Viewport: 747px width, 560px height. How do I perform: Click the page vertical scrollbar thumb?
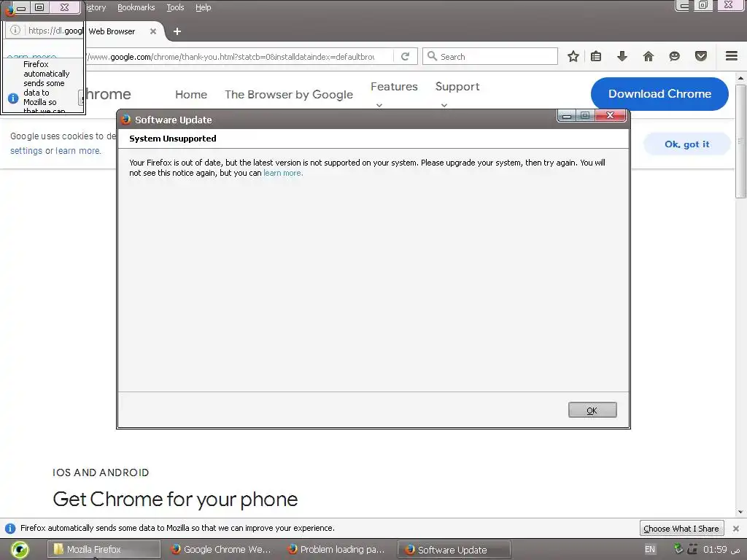click(x=740, y=141)
